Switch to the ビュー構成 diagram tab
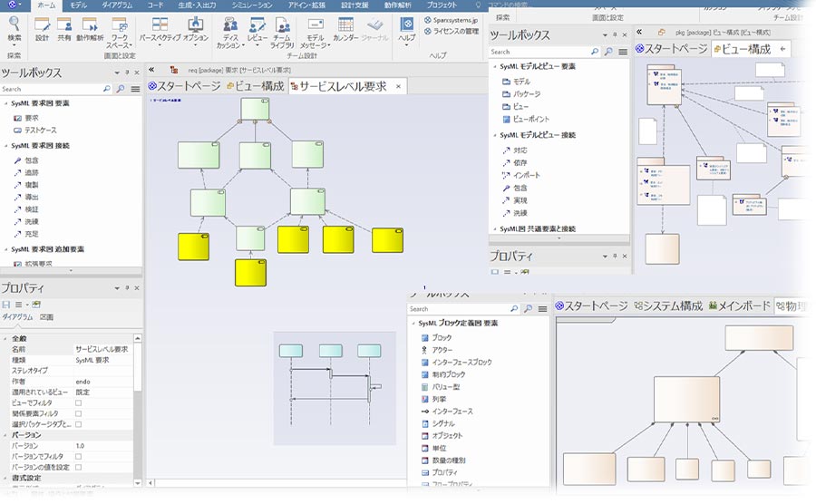The width and height of the screenshot is (816, 504). click(257, 86)
